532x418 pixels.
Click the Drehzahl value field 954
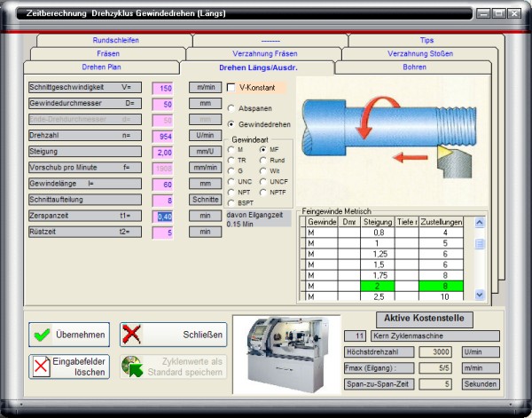162,137
